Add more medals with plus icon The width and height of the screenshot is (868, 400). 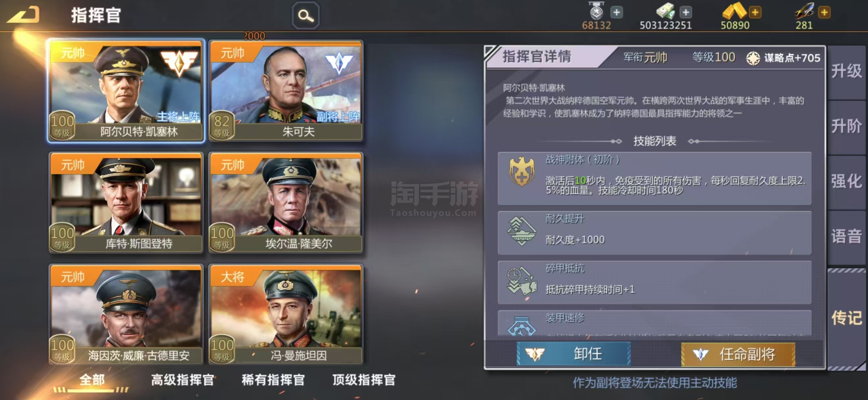point(616,13)
